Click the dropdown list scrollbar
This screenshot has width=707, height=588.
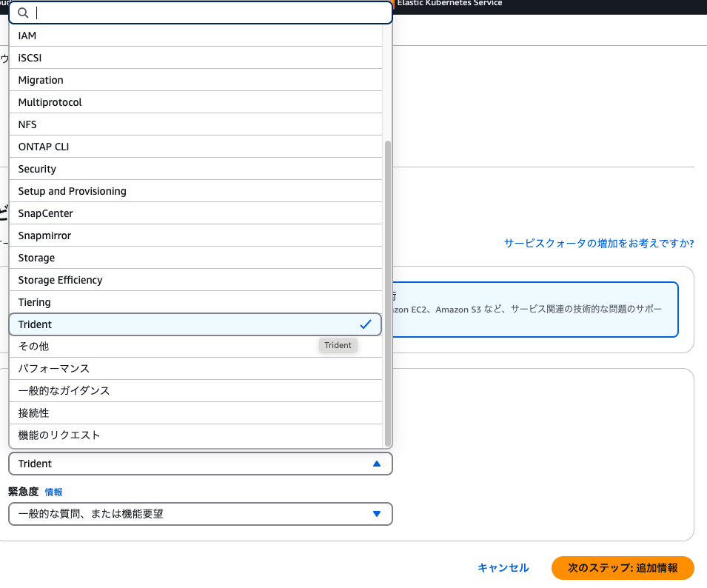point(387,293)
